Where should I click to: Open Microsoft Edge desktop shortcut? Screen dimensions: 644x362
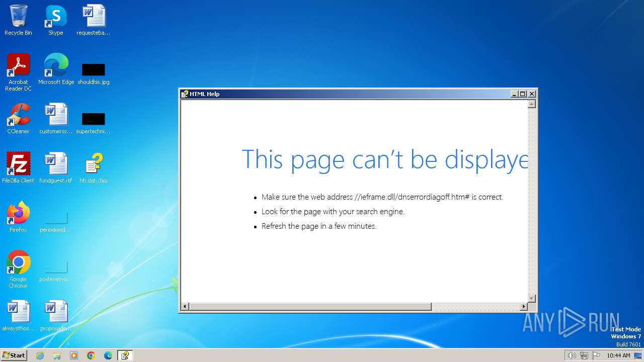click(56, 69)
